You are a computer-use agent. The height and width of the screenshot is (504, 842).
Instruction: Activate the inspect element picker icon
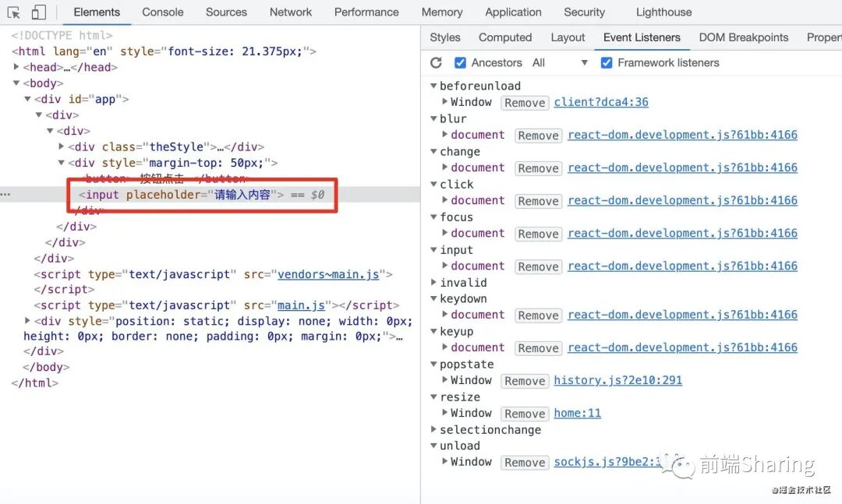pyautogui.click(x=13, y=12)
